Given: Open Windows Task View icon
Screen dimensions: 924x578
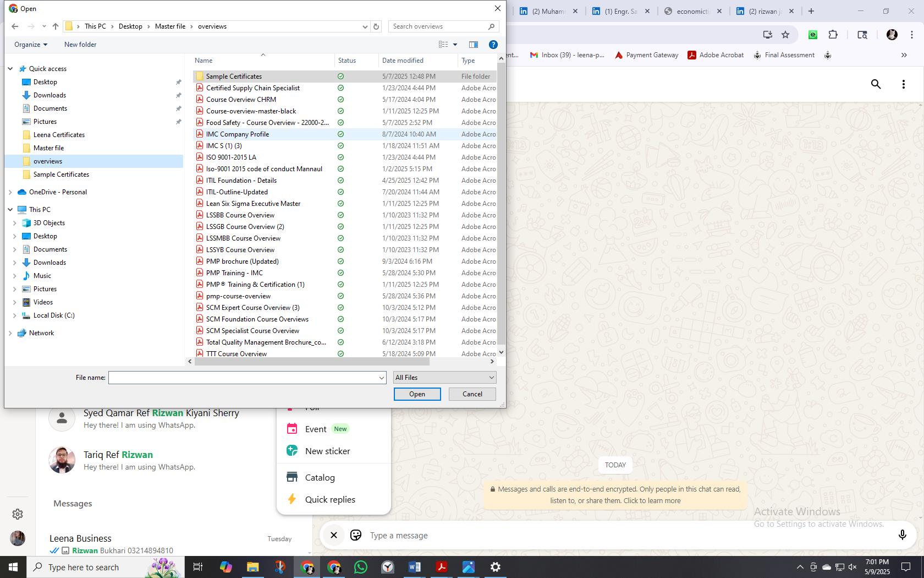Looking at the screenshot, I should pos(198,567).
